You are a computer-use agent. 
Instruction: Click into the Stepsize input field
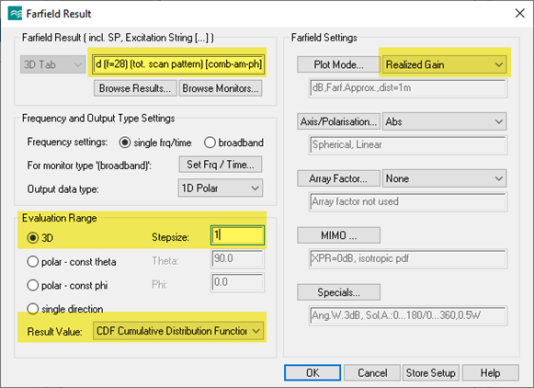237,235
